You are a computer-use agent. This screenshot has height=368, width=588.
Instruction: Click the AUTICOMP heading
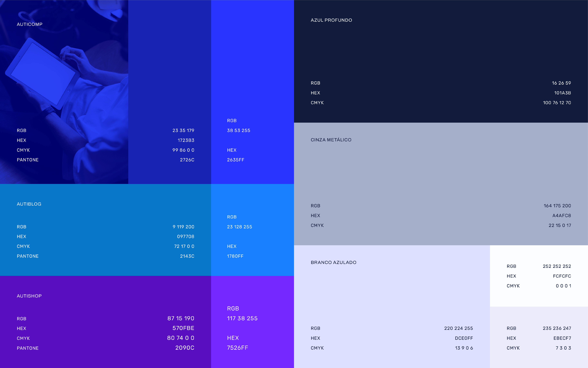pos(30,24)
